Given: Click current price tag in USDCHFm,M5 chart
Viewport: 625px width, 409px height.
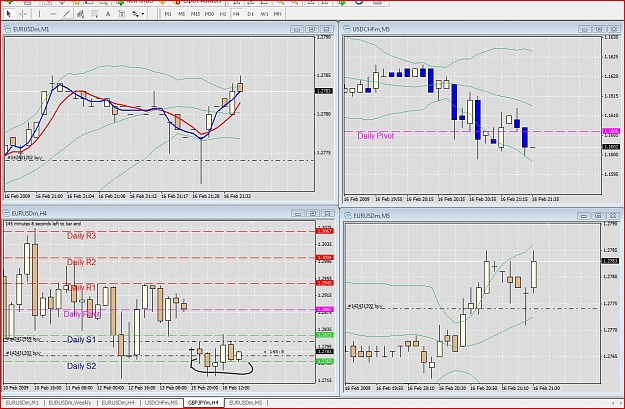Looking at the screenshot, I should 611,147.
